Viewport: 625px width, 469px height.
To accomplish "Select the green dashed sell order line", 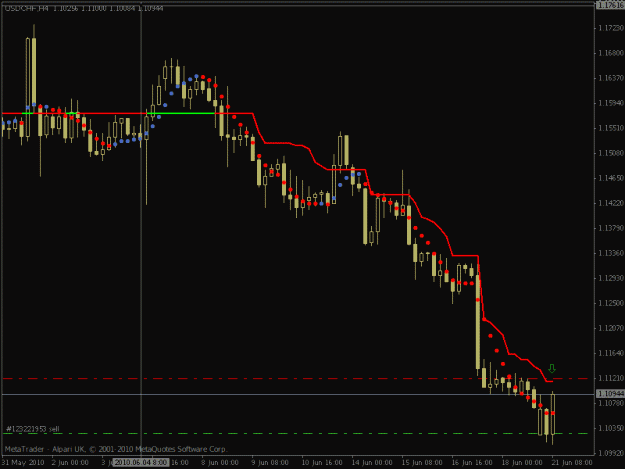I will pyautogui.click(x=295, y=433).
